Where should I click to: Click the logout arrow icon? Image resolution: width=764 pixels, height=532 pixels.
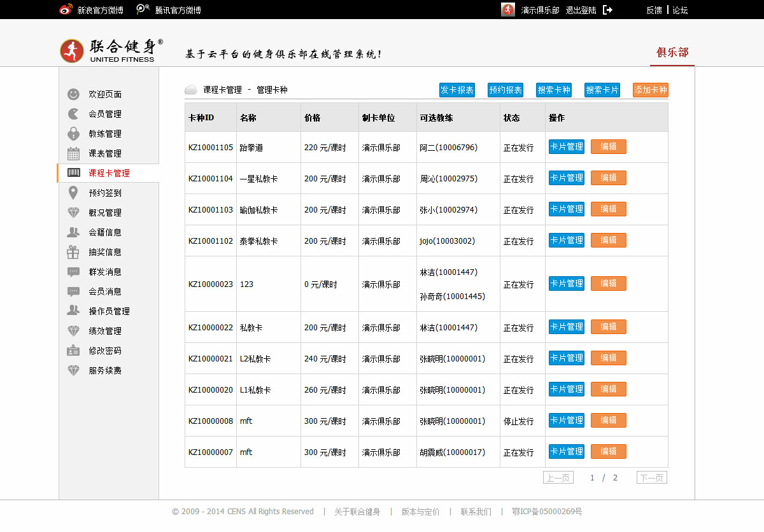[x=607, y=10]
